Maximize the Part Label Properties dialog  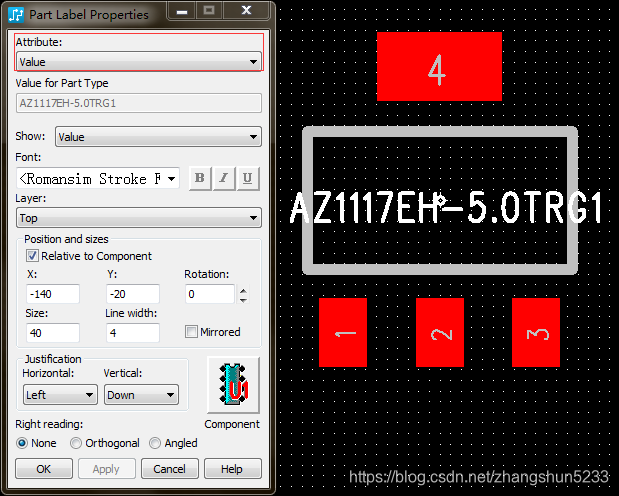click(x=209, y=10)
